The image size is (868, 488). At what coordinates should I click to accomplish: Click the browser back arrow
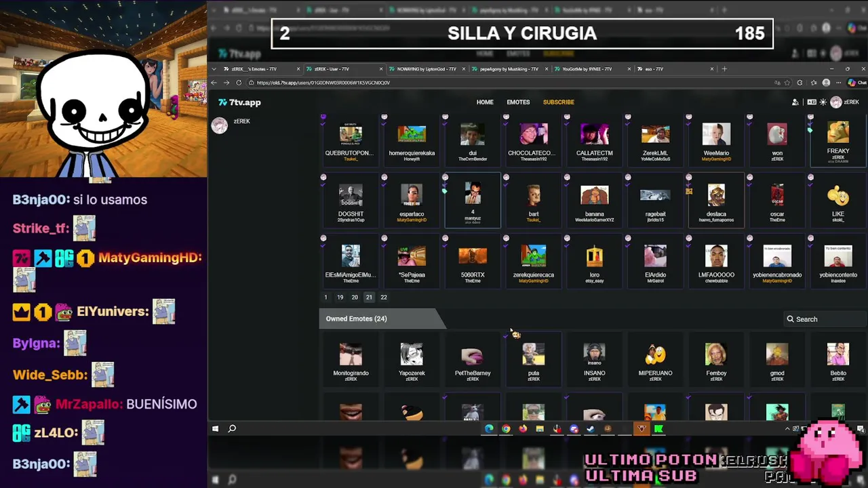coord(214,83)
